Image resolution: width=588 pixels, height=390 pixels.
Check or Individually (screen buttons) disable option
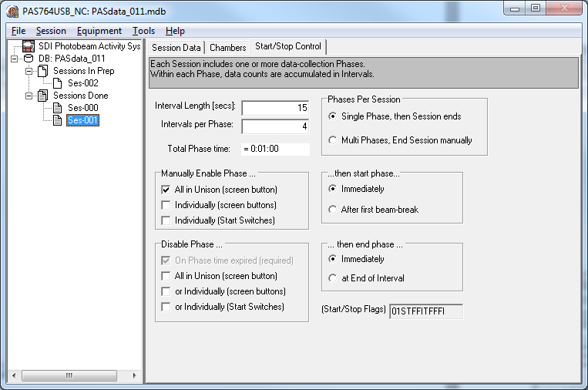(166, 291)
